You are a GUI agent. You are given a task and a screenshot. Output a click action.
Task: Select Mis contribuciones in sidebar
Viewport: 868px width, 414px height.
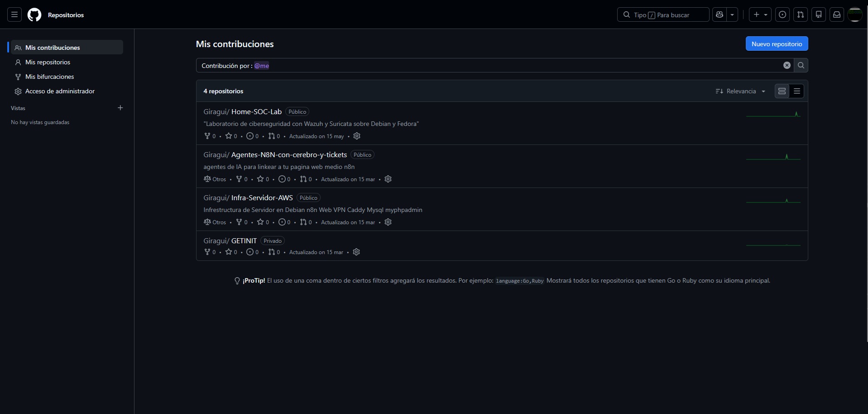point(67,47)
